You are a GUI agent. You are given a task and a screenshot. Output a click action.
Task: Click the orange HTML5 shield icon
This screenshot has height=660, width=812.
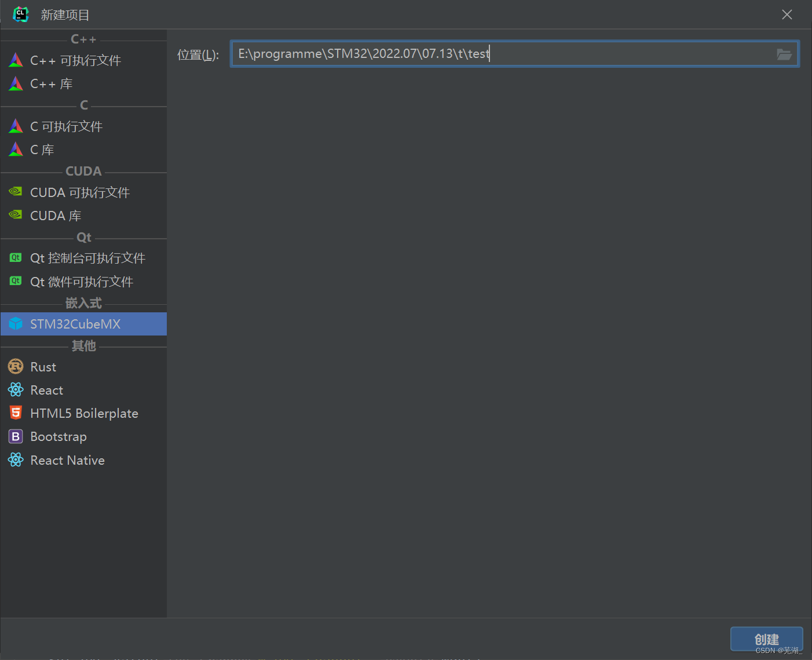(16, 413)
